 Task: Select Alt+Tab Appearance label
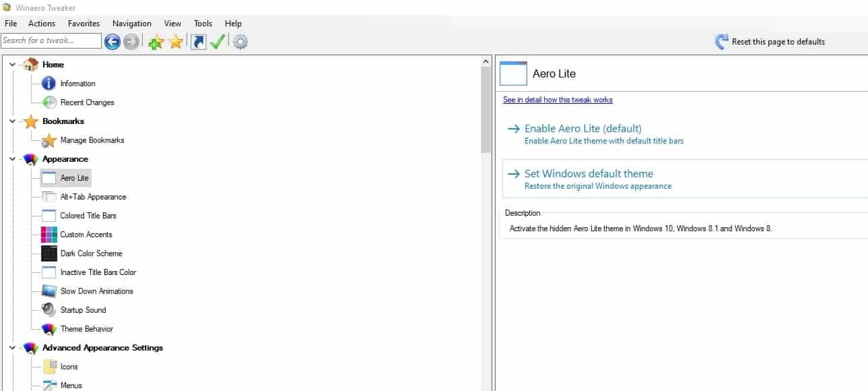[x=93, y=197]
